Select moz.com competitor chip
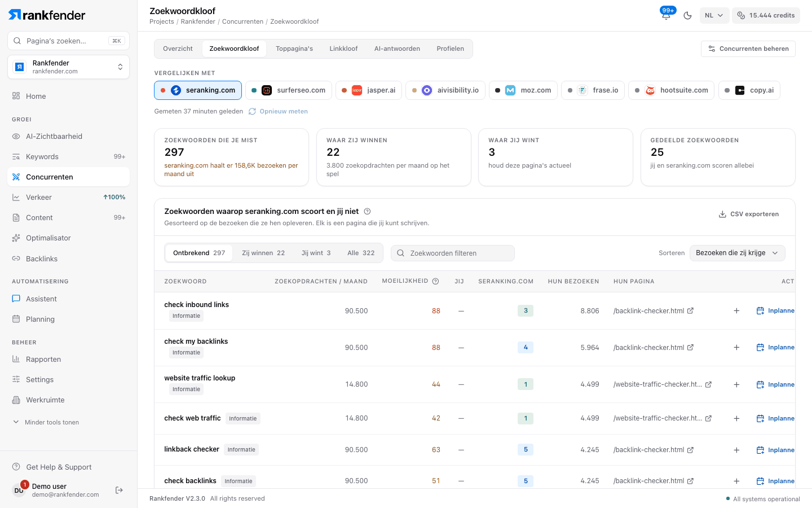Viewport: 812px width, 508px height. coord(523,90)
